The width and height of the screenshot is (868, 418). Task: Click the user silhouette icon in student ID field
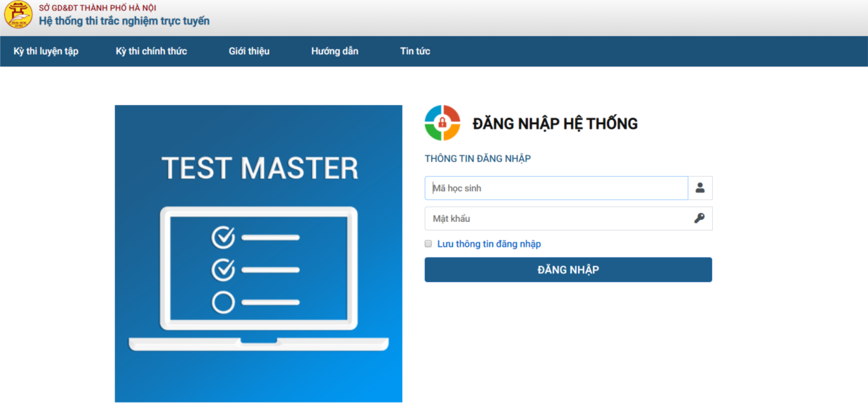pos(700,188)
